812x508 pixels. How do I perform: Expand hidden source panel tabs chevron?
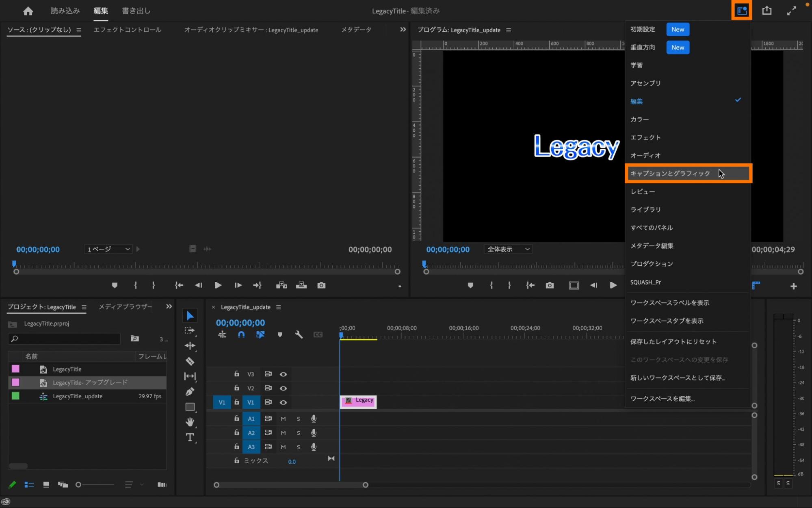403,30
